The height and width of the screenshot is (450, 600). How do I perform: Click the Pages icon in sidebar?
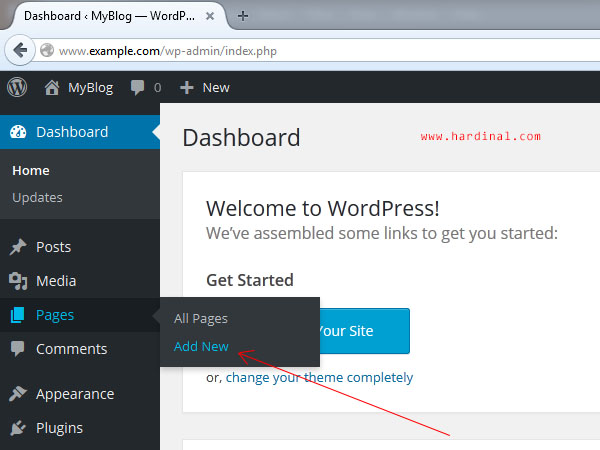pos(18,315)
